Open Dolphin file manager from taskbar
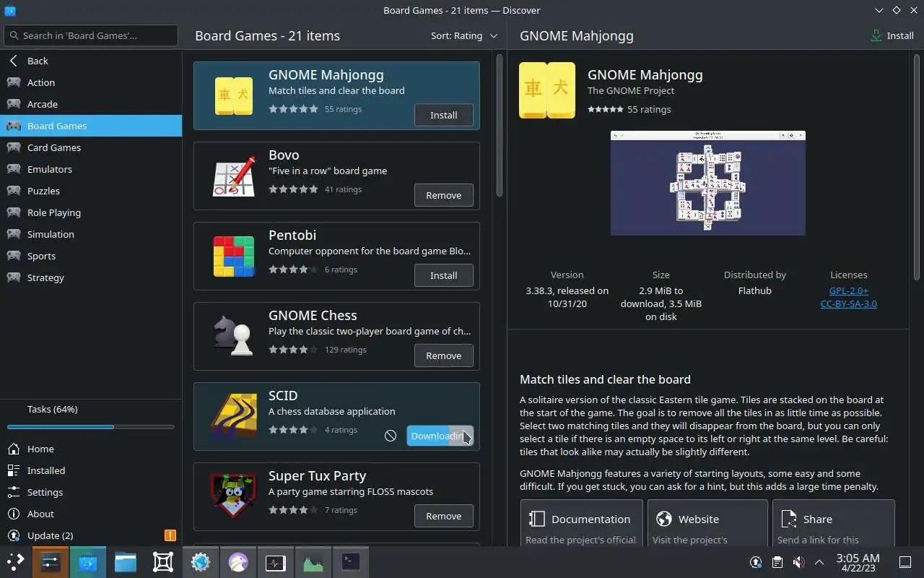The width and height of the screenshot is (924, 578). 126,561
